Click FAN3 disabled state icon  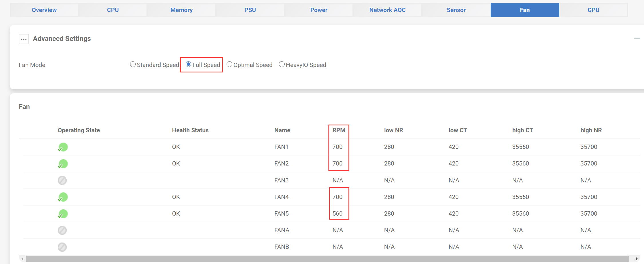[62, 180]
